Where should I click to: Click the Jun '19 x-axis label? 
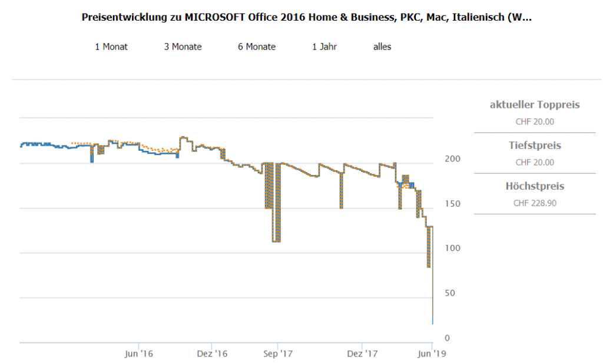point(433,354)
